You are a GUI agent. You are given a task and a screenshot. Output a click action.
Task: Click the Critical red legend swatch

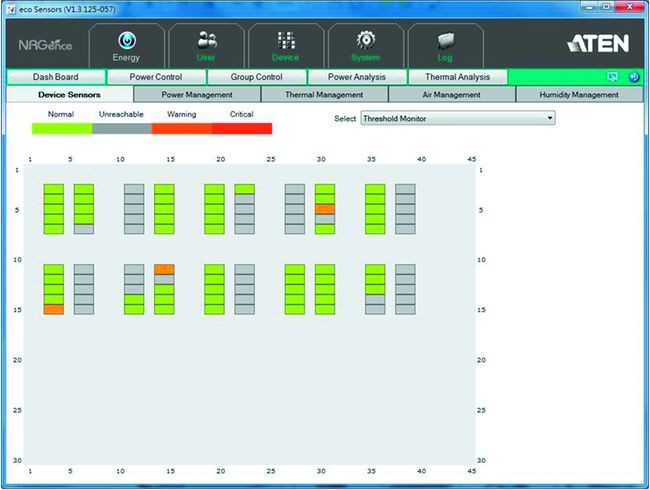[242, 129]
